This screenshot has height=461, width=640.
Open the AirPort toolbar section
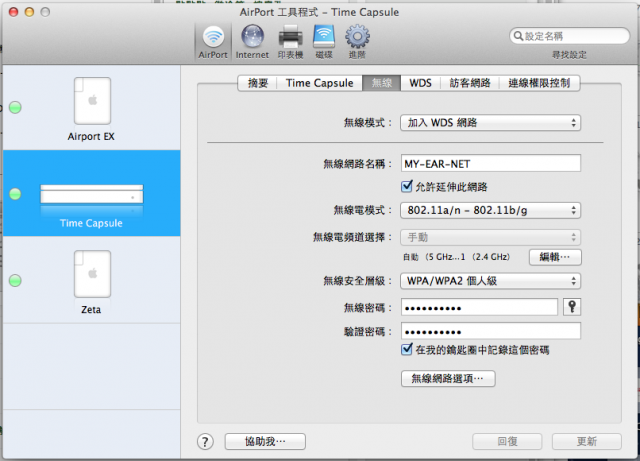213,42
